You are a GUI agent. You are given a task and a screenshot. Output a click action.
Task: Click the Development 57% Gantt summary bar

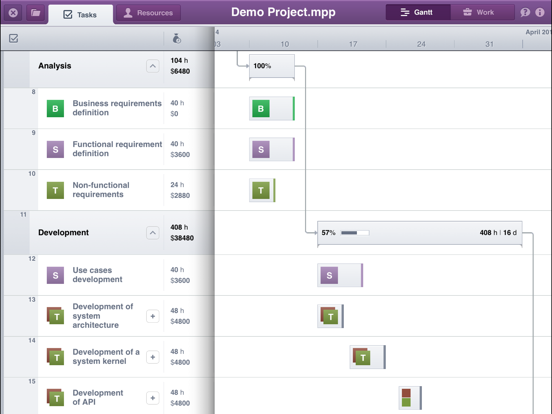[420, 233]
